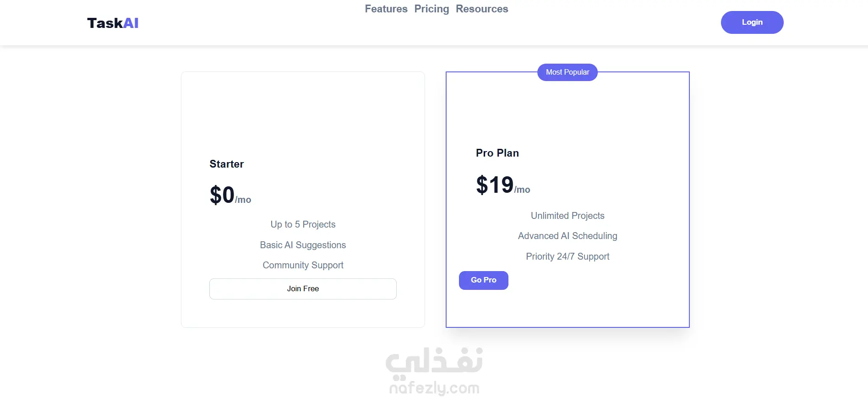868x397 pixels.
Task: Click the TaskAI logo
Action: click(x=113, y=23)
